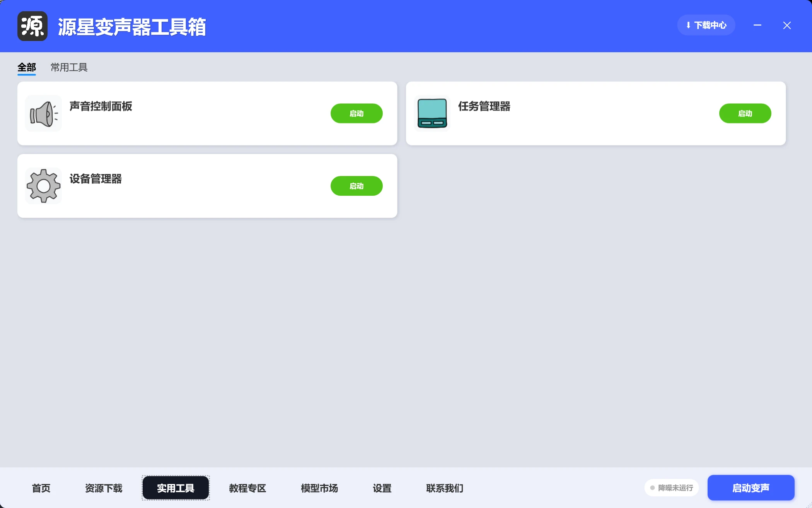Image resolution: width=812 pixels, height=508 pixels.
Task: Click the task manager icon on 任务管理器 card
Action: tap(432, 113)
